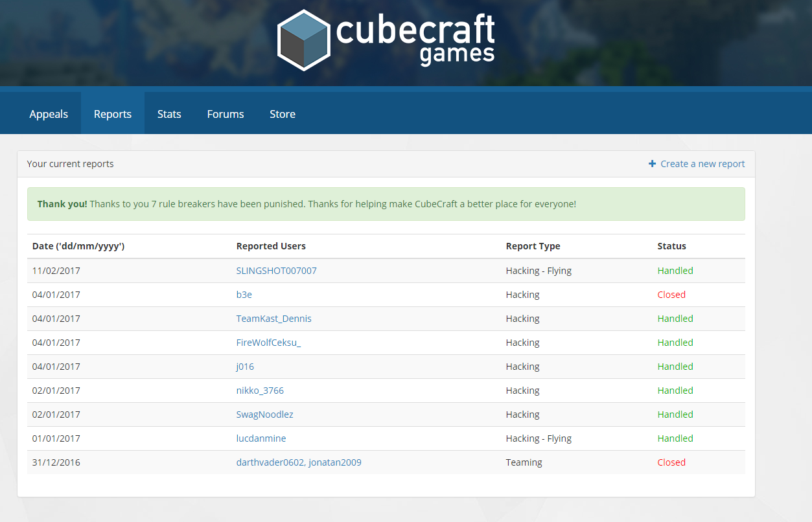This screenshot has width=812, height=522.
Task: Visit the Store tab
Action: click(x=283, y=114)
